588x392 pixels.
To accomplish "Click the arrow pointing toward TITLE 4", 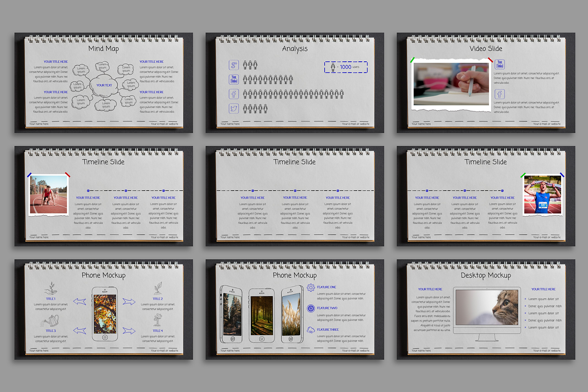I will (x=129, y=331).
